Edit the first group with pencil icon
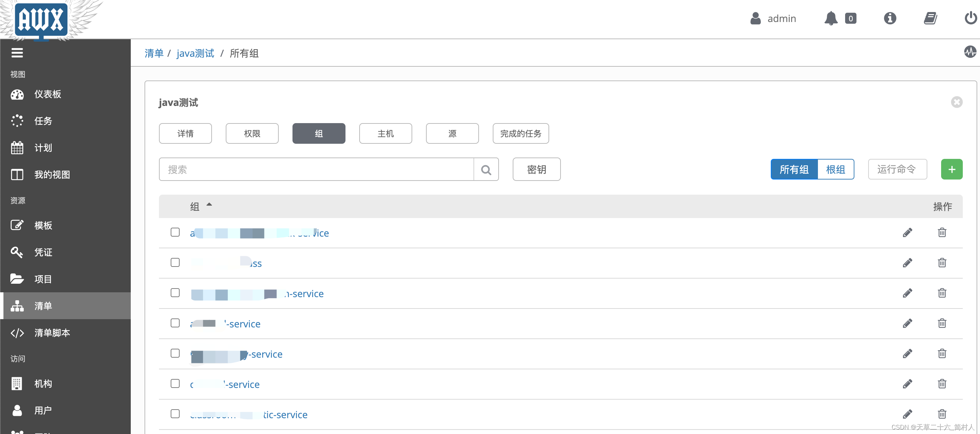Image resolution: width=980 pixels, height=434 pixels. [907, 232]
